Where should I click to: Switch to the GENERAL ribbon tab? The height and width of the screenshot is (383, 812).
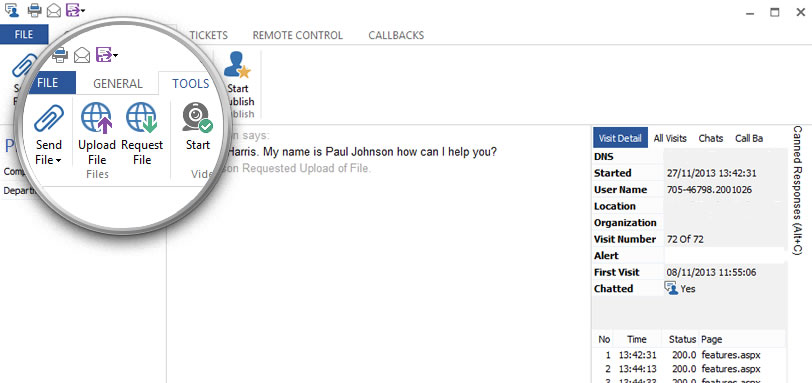118,84
